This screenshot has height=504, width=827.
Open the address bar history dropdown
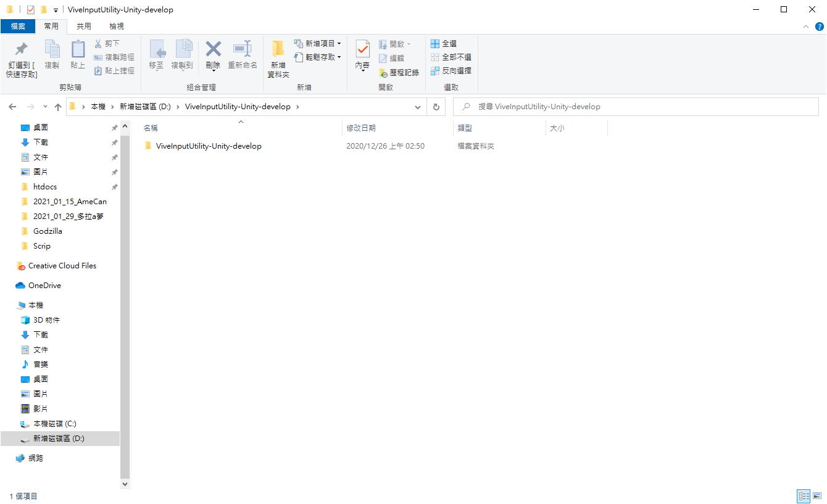[x=418, y=107]
